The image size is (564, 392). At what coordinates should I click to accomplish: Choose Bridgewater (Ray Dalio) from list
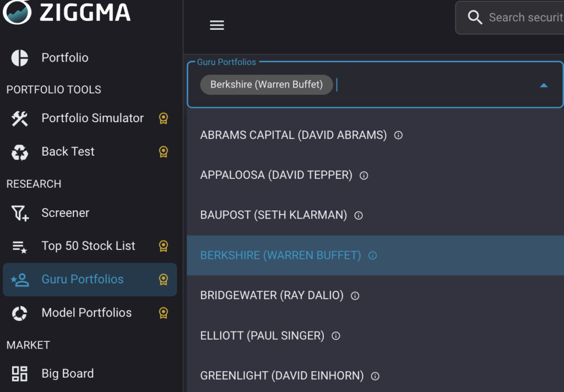(272, 295)
